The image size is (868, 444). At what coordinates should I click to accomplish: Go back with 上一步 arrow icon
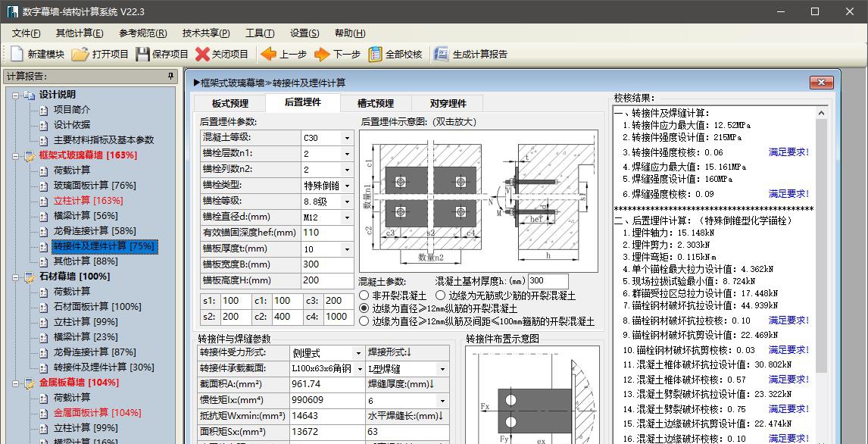pos(268,54)
